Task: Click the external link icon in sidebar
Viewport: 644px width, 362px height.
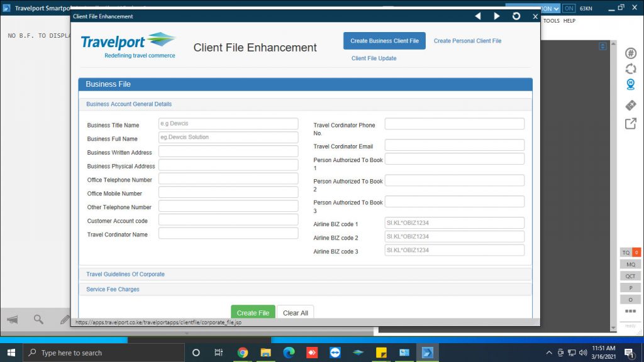Action: (631, 124)
